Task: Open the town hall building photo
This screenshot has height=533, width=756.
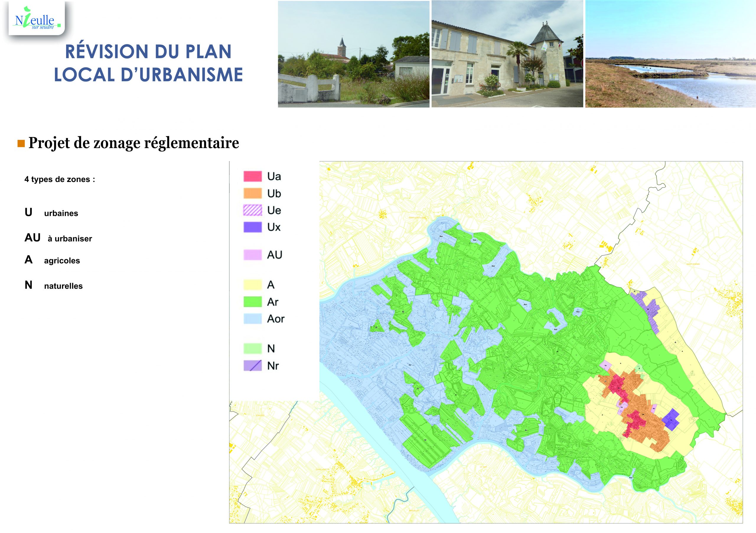Action: pyautogui.click(x=507, y=54)
